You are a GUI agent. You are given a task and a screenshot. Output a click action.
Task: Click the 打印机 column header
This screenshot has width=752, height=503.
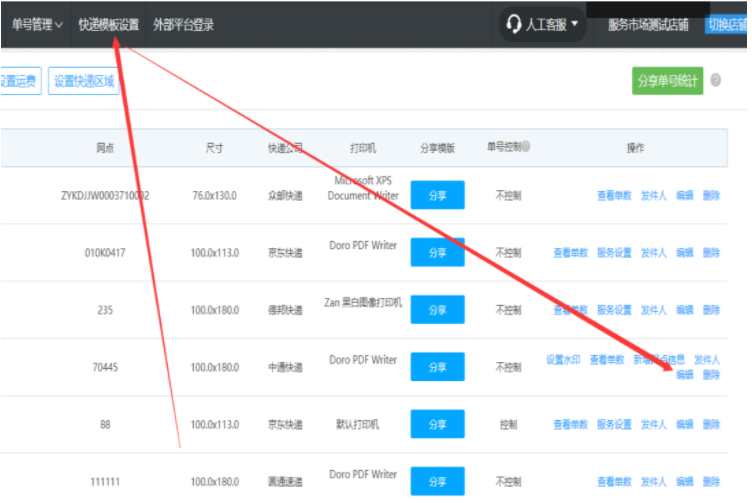(363, 148)
